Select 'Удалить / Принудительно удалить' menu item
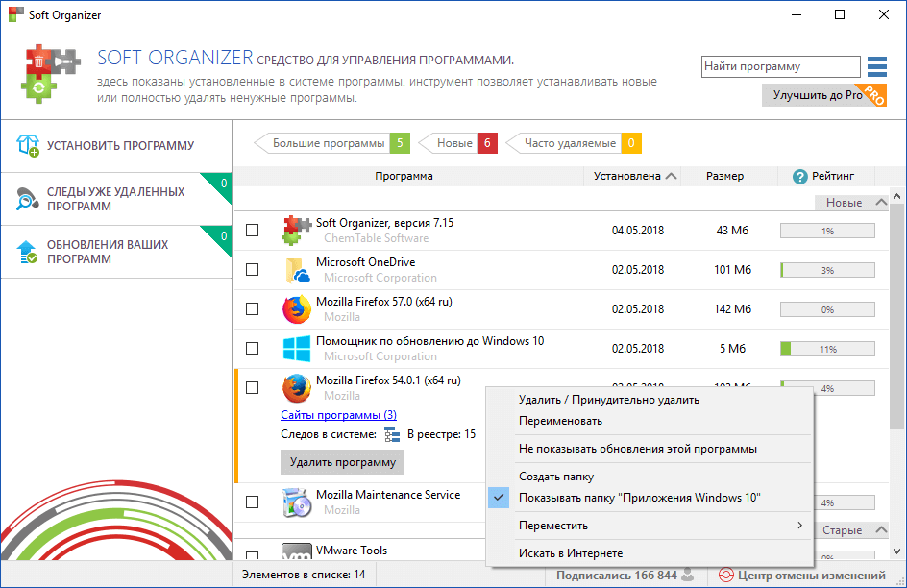The height and width of the screenshot is (588, 907). tap(649, 400)
